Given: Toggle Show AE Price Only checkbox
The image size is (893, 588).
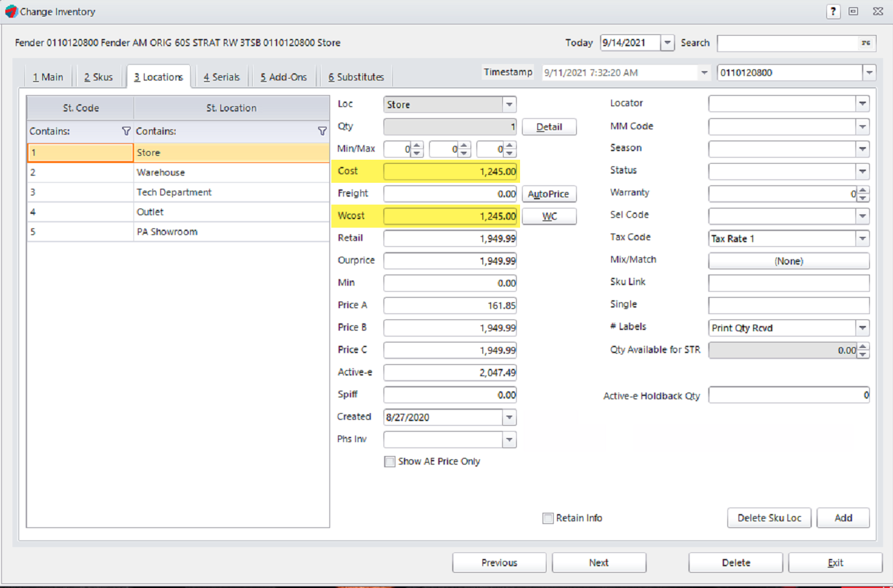Looking at the screenshot, I should (x=389, y=462).
